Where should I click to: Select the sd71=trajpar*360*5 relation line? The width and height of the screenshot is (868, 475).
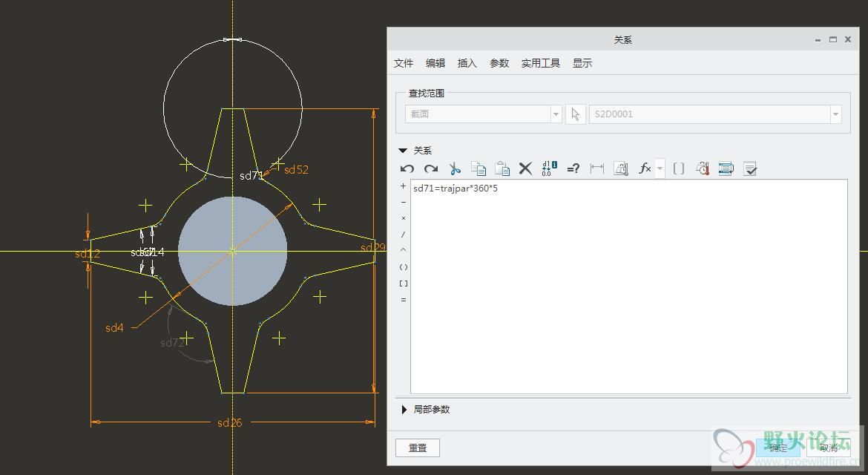(456, 189)
